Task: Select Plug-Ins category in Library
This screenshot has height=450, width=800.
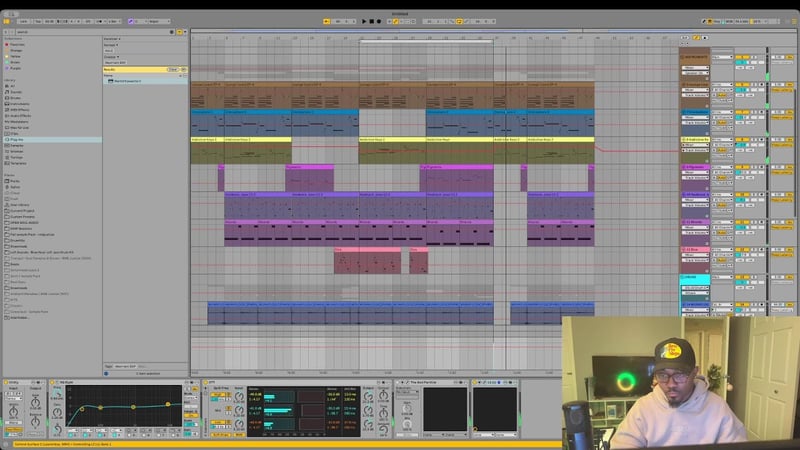Action: (51, 139)
